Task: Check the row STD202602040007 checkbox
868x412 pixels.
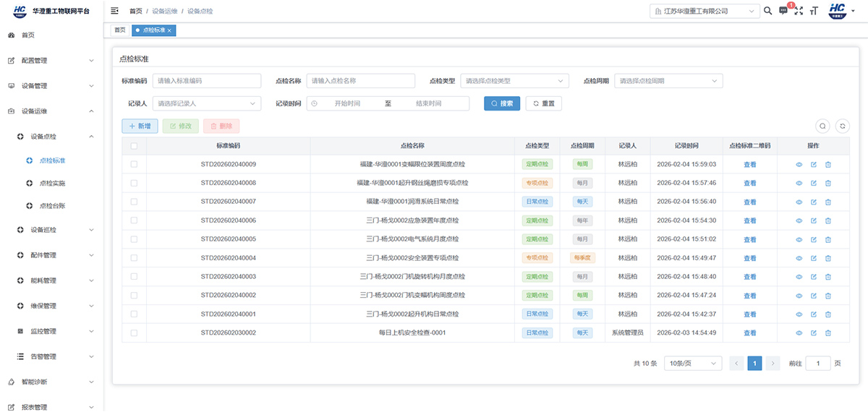Action: [134, 202]
